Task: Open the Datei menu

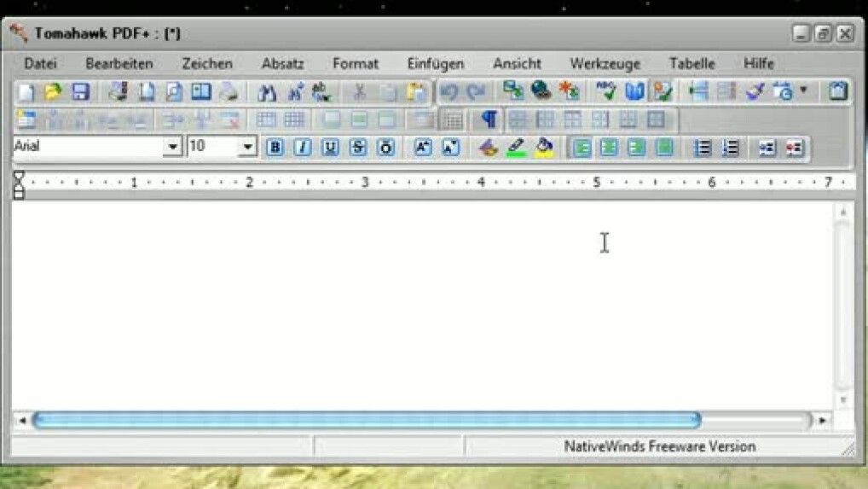Action: click(40, 63)
